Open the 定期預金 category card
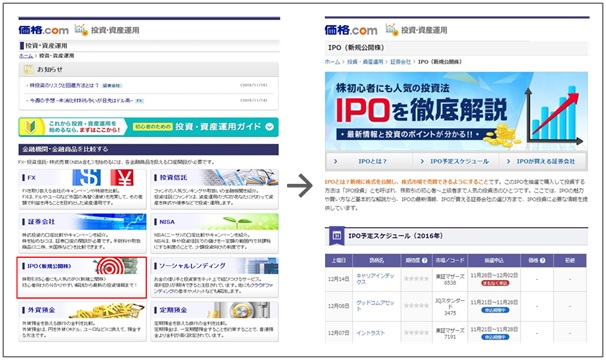Viewport: 606px width, 360px height. (x=214, y=321)
